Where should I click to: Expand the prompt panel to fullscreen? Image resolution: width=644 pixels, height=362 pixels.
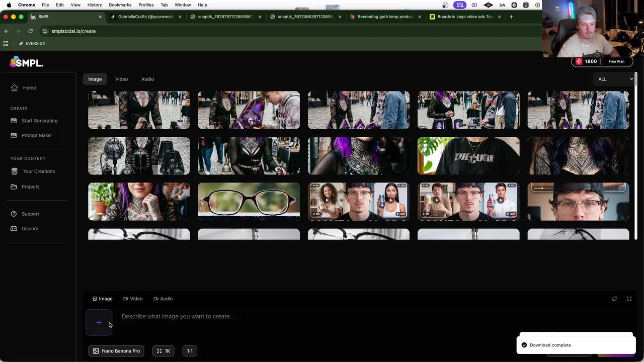pyautogui.click(x=629, y=299)
